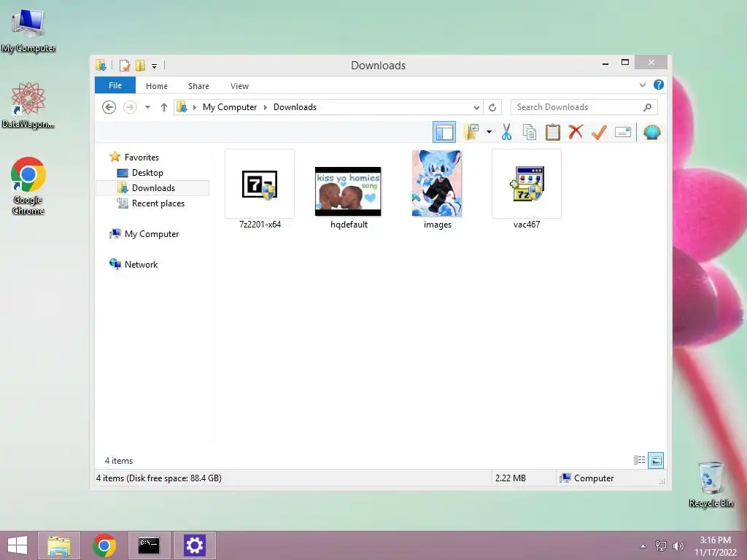Go forward with the Forward arrow

click(130, 107)
